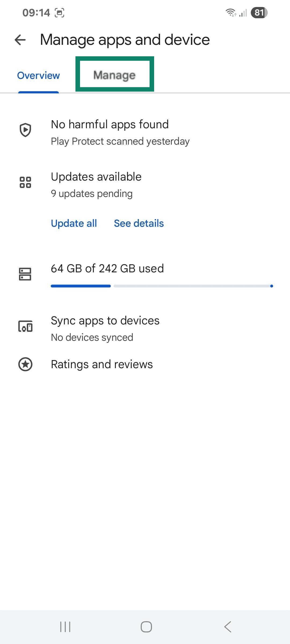Open Ratings and reviews
The width and height of the screenshot is (290, 644).
point(102,364)
